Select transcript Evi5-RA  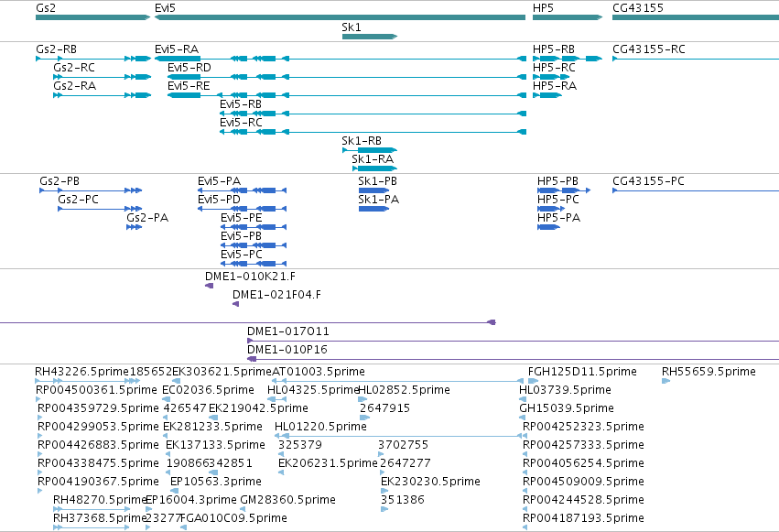(341, 59)
